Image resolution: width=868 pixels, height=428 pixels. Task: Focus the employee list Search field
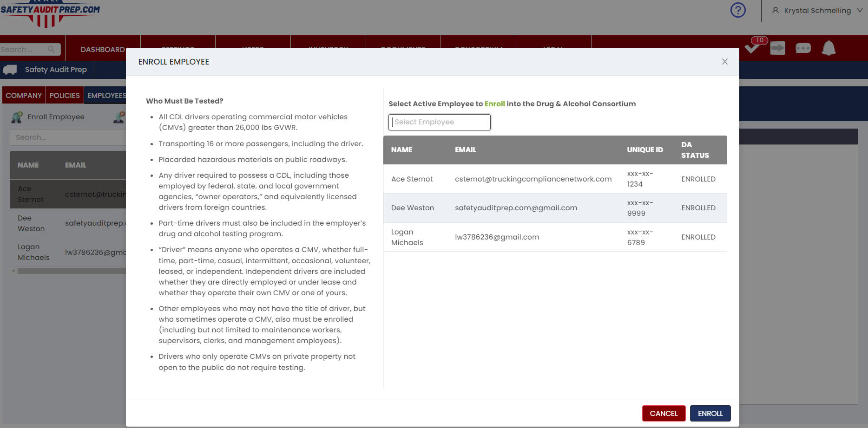point(68,137)
